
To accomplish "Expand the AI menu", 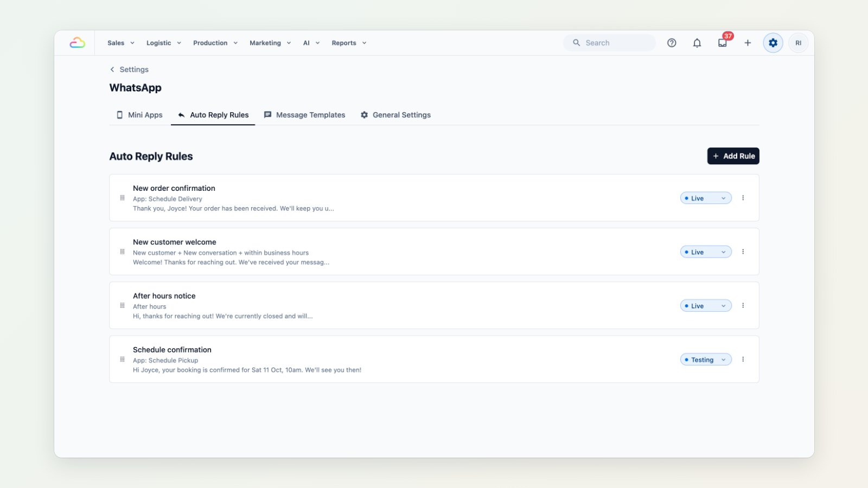I will 311,43.
